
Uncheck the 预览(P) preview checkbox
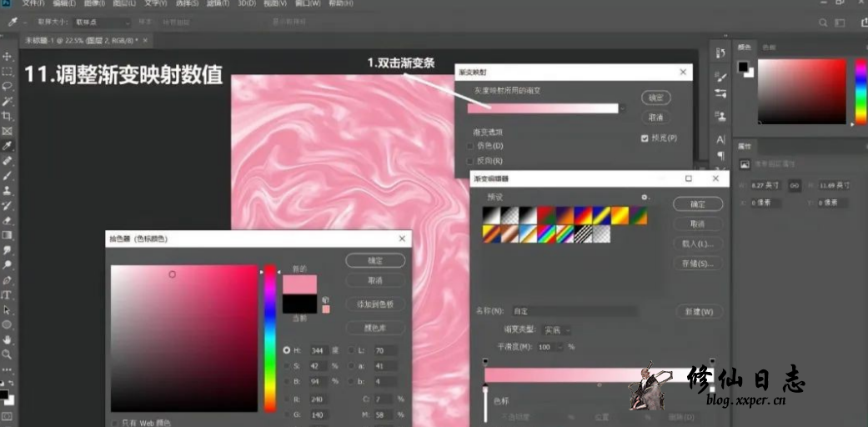[x=645, y=138]
